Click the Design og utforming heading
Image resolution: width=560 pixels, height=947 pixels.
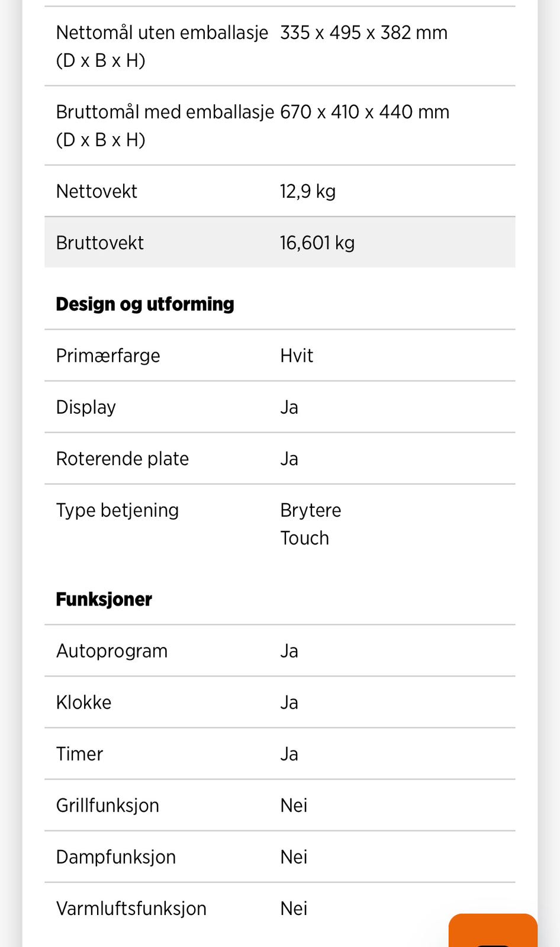[145, 304]
